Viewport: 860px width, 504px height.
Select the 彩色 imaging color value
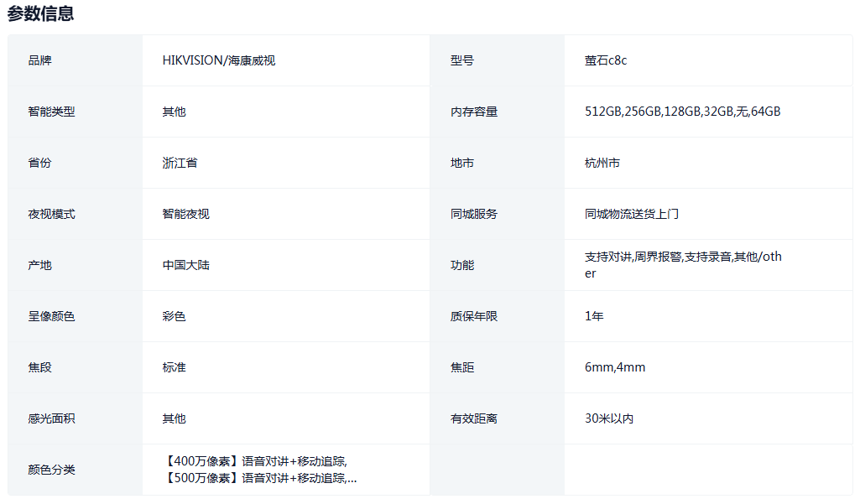[x=174, y=316]
